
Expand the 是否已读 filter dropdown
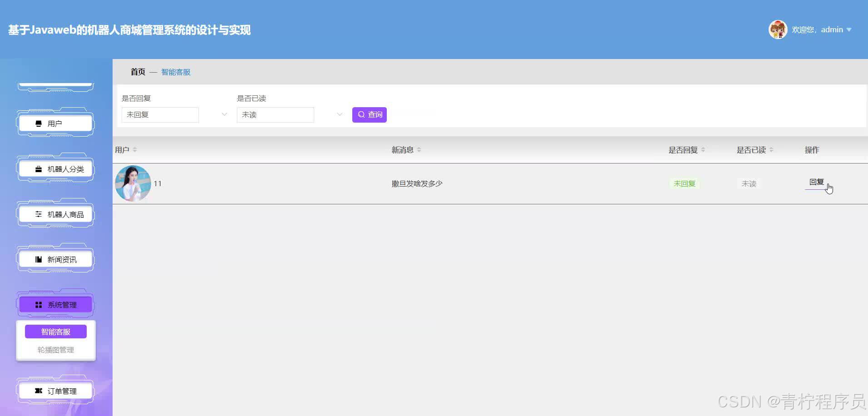coord(339,114)
